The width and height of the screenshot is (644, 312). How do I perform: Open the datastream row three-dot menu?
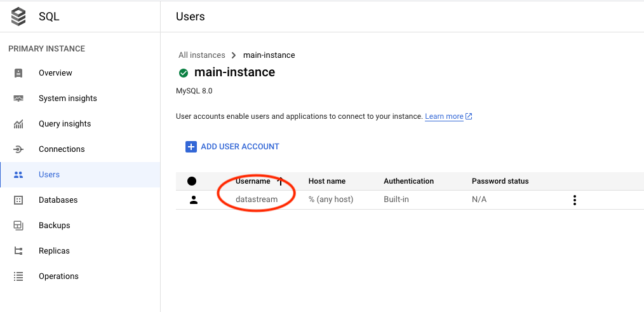click(574, 200)
